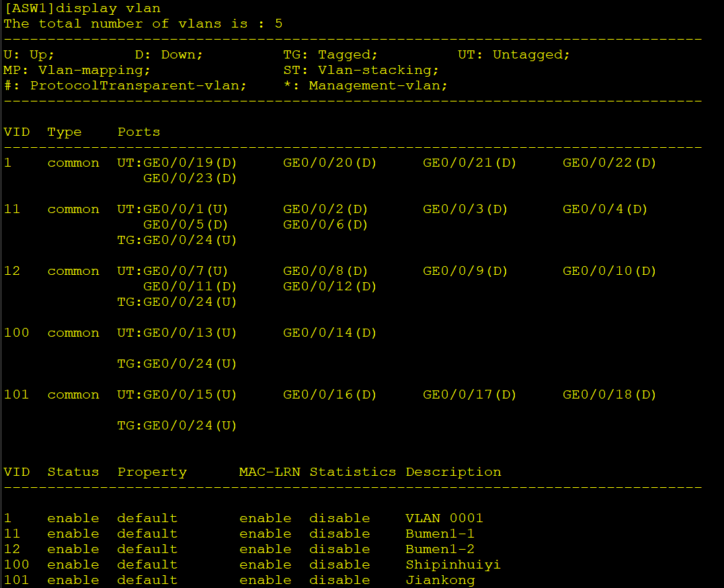Image resolution: width=724 pixels, height=588 pixels.
Task: Click the 'Type' header in the ports table
Action: 64,132
